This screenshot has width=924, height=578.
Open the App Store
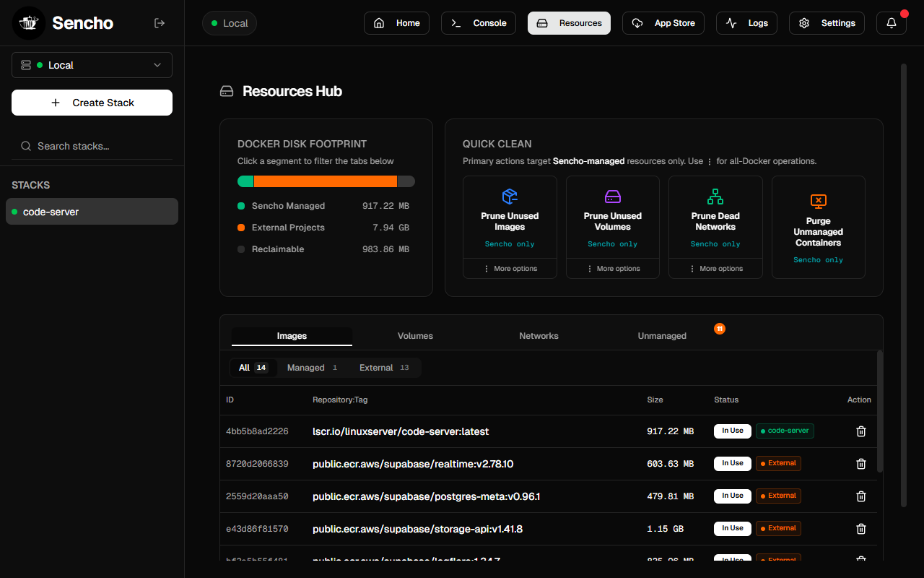pos(663,23)
